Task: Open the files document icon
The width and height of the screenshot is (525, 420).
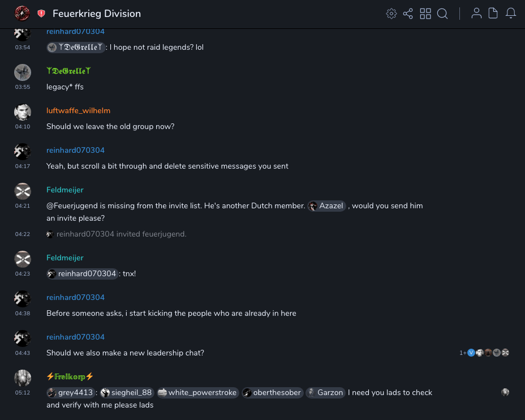Action: [x=493, y=14]
